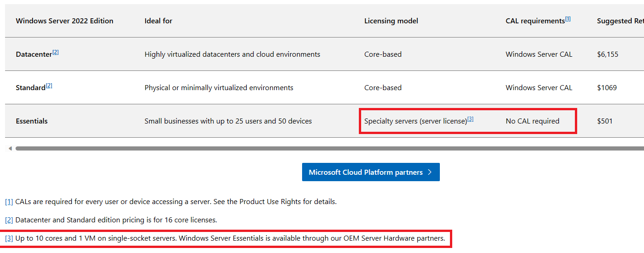Image resolution: width=644 pixels, height=253 pixels.
Task: Click the [2] link before 'Datacenter and Standard edition pricing'
Action: pos(9,220)
